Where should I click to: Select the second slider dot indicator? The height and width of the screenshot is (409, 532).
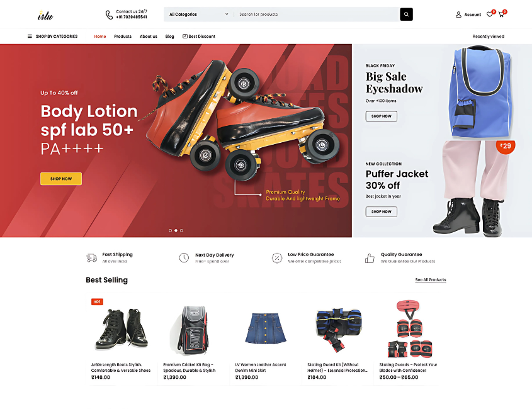pyautogui.click(x=176, y=230)
